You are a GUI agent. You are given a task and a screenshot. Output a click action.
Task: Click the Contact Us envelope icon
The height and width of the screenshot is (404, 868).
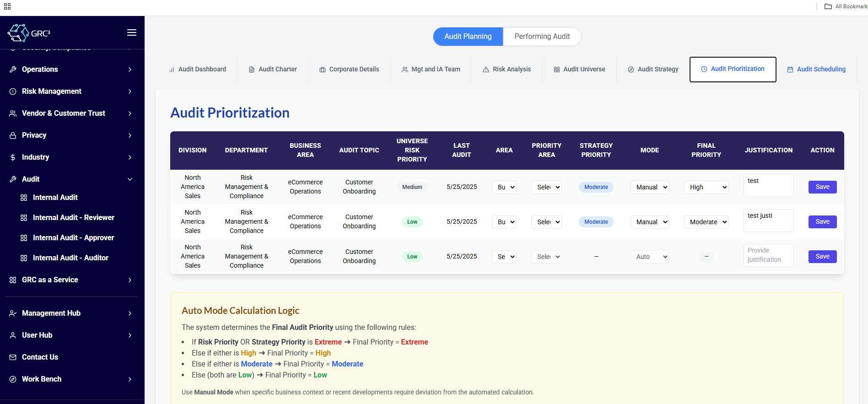pos(13,357)
